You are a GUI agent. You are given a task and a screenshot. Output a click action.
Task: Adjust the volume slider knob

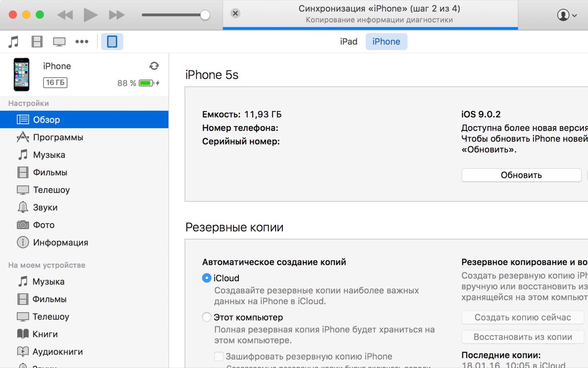(x=205, y=15)
